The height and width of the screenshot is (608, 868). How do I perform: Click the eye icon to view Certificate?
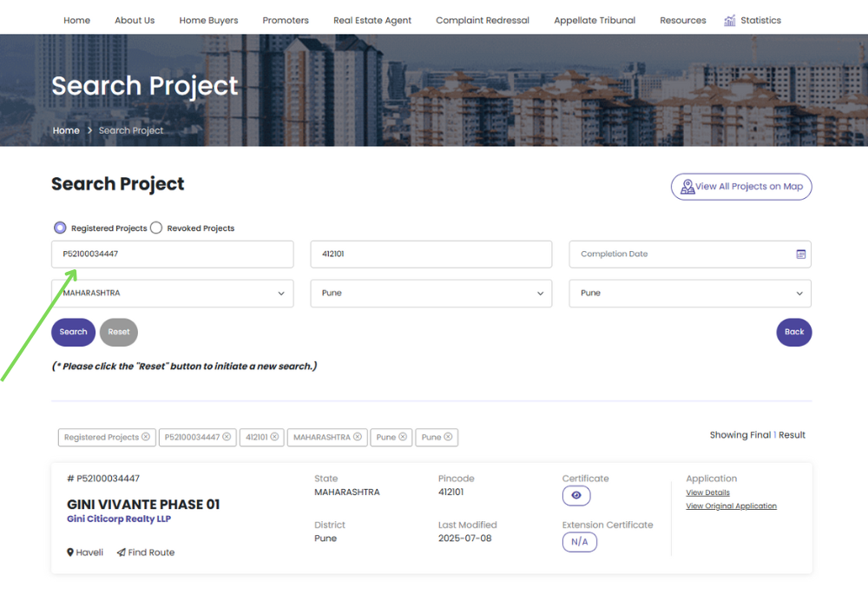(576, 495)
